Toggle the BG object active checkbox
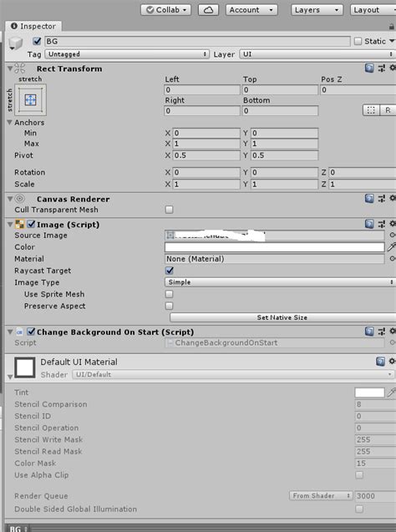The width and height of the screenshot is (396, 532). [37, 42]
